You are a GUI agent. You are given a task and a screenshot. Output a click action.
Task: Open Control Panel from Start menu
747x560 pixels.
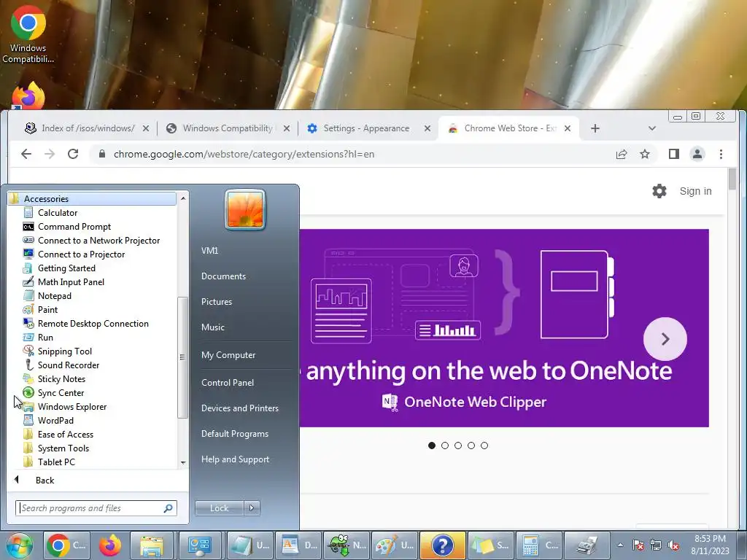click(228, 382)
